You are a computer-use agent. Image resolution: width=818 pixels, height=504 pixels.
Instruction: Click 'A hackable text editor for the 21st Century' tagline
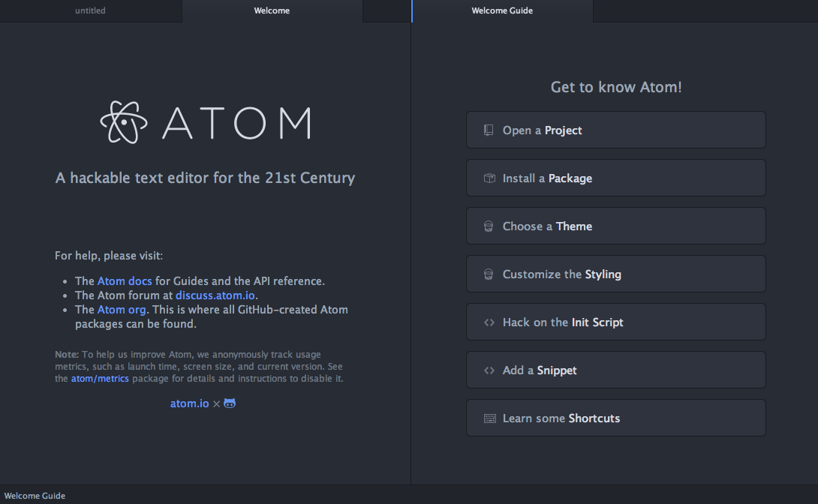click(205, 178)
